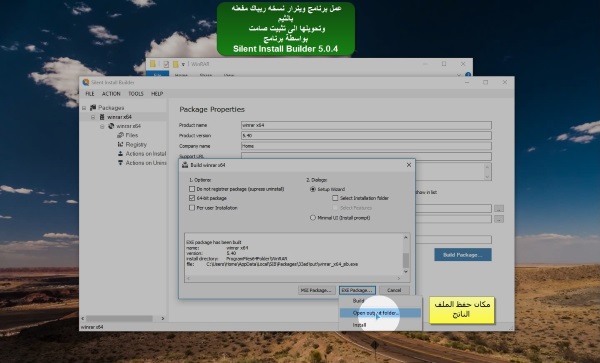
Task: Click down arrow of description field scrollbar
Action: (487, 177)
